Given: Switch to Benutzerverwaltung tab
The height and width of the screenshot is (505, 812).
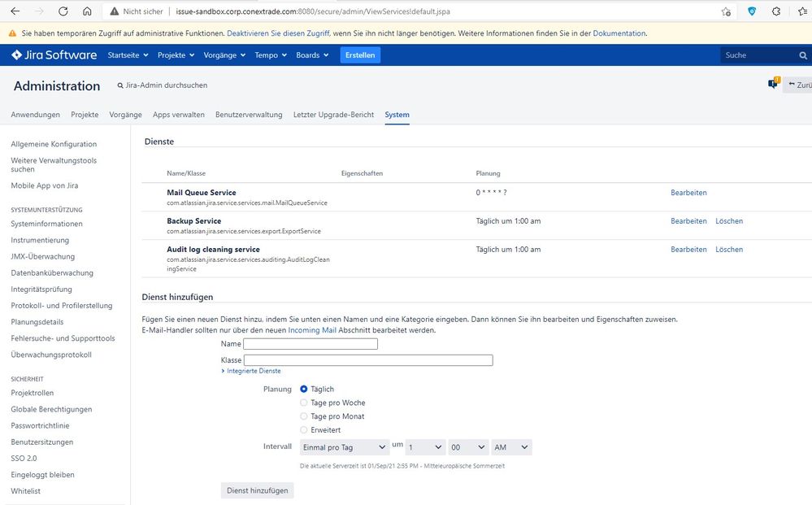Looking at the screenshot, I should coord(249,115).
